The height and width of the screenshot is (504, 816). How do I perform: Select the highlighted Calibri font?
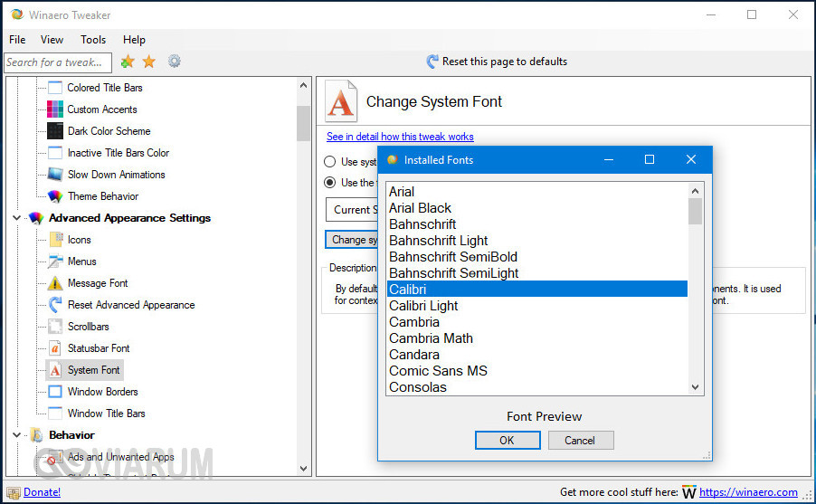[537, 289]
